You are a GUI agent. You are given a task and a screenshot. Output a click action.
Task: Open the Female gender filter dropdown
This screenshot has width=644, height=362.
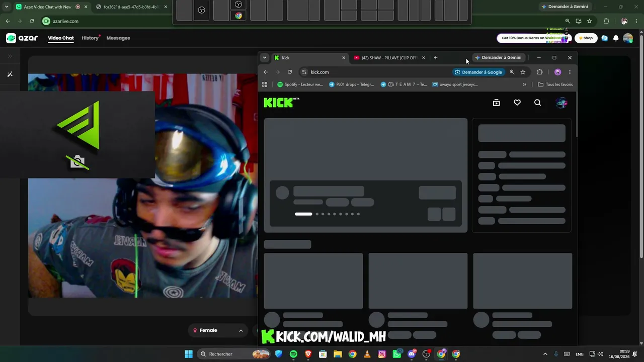click(x=218, y=330)
